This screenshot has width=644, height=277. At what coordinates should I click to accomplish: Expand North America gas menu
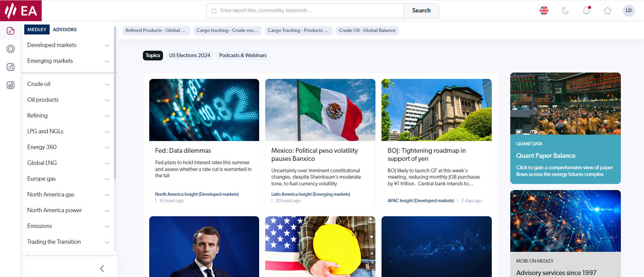point(68,194)
